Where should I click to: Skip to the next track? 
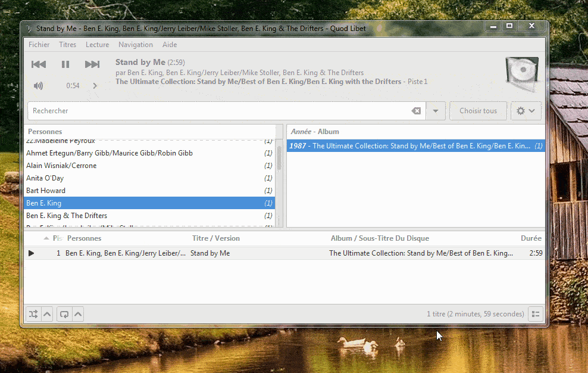coord(92,64)
